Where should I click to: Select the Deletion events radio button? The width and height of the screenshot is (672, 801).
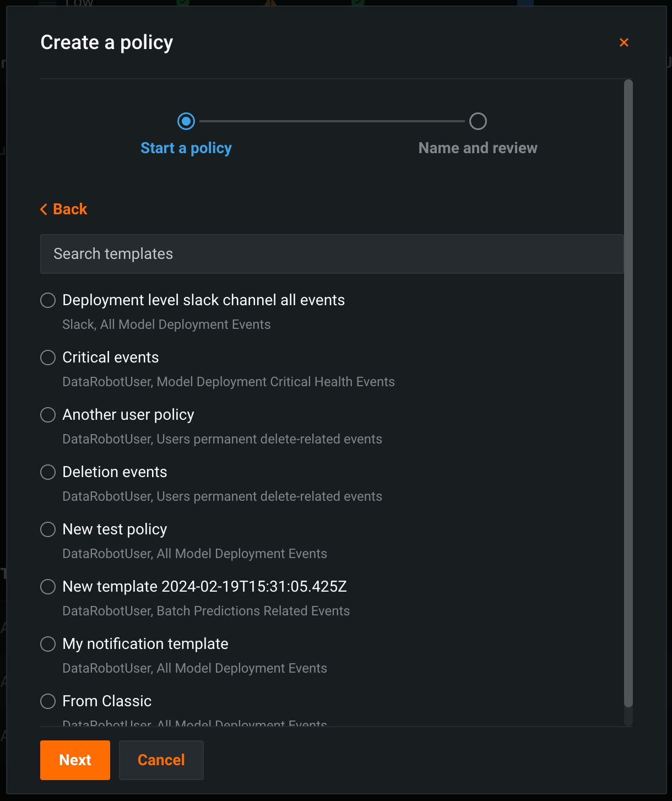tap(48, 472)
